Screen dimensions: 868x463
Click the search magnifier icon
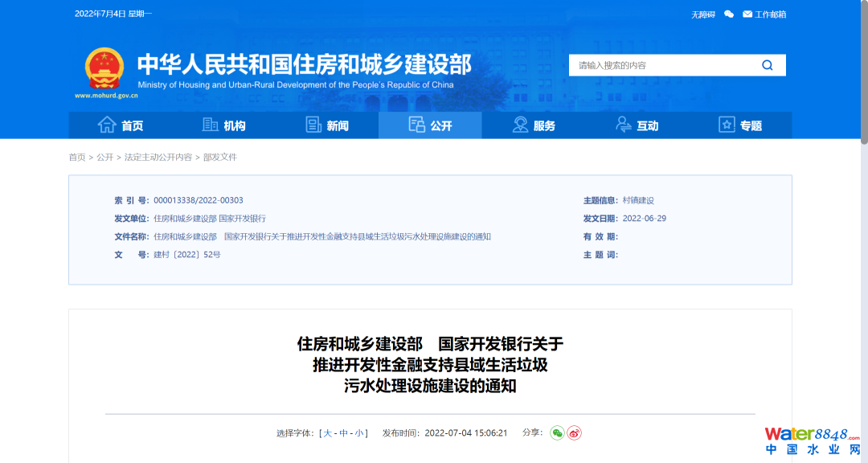(767, 65)
